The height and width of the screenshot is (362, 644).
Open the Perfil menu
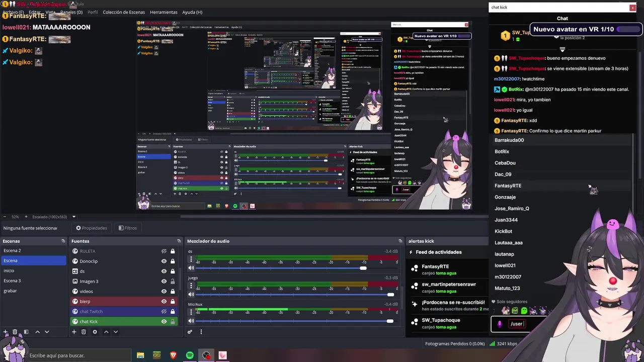pyautogui.click(x=93, y=12)
